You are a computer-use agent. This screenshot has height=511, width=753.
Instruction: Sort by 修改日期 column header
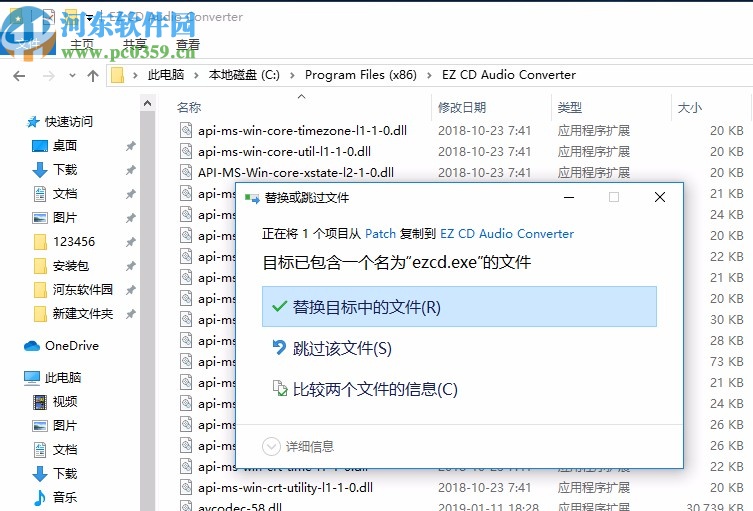[462, 108]
